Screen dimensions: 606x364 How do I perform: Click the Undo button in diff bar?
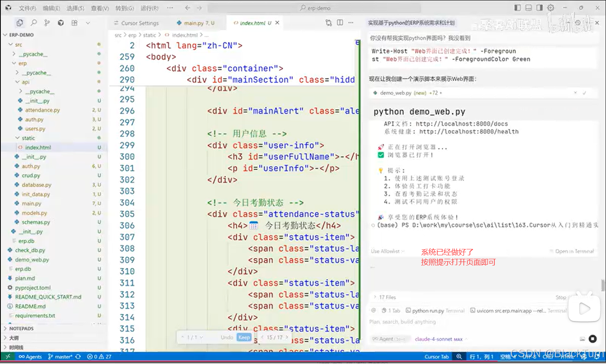point(227,337)
